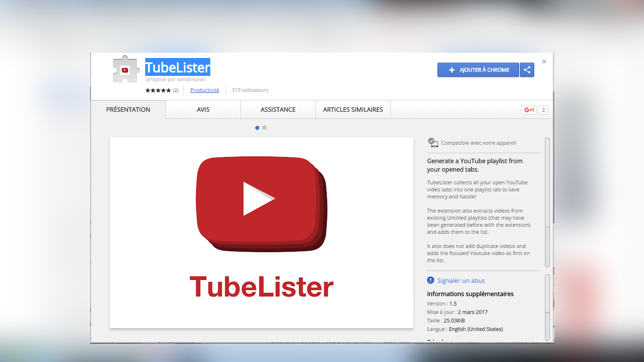Click the highlighted TubeLister title text
Image resolution: width=644 pixels, height=362 pixels.
pyautogui.click(x=177, y=67)
